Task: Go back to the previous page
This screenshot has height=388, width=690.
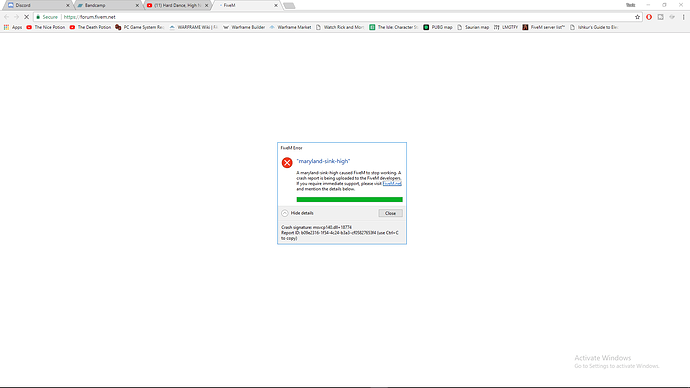Action: point(7,17)
